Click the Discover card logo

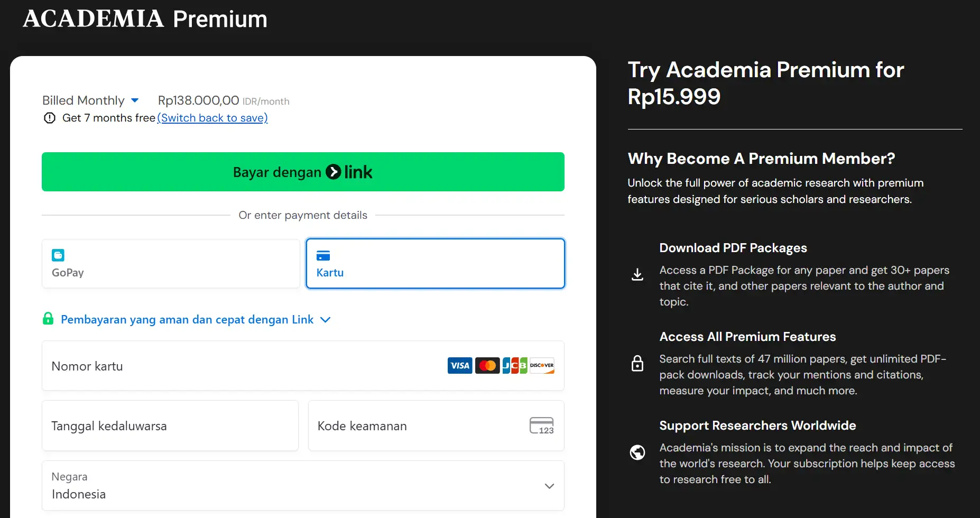point(542,366)
